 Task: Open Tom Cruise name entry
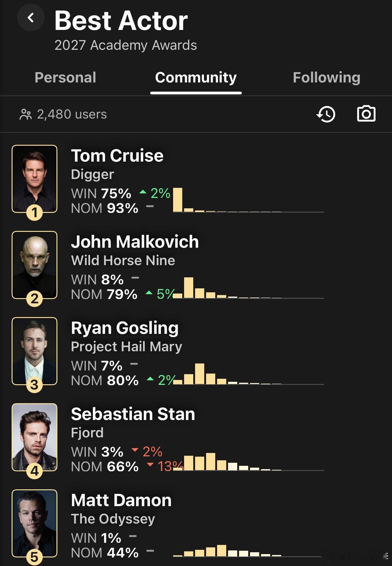click(x=117, y=155)
